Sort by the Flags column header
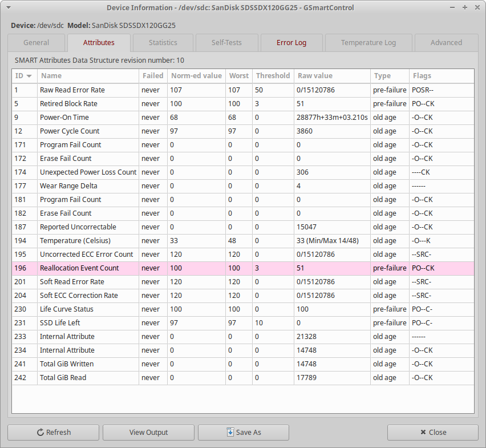This screenshot has width=486, height=448. pyautogui.click(x=442, y=76)
